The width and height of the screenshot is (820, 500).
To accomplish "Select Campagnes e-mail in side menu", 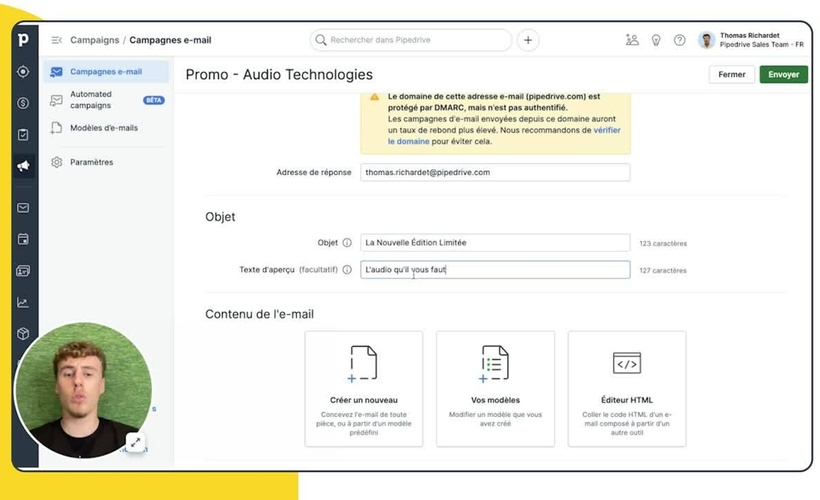I will click(x=105, y=72).
